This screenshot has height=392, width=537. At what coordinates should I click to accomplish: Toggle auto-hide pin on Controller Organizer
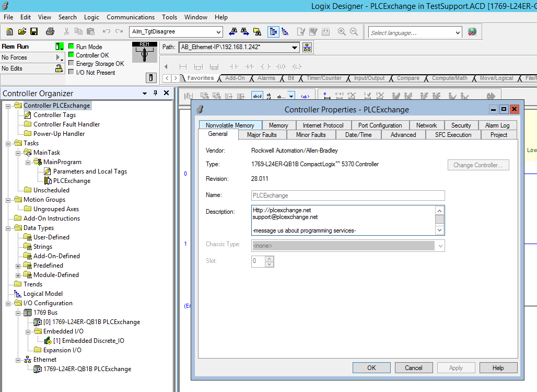154,93
